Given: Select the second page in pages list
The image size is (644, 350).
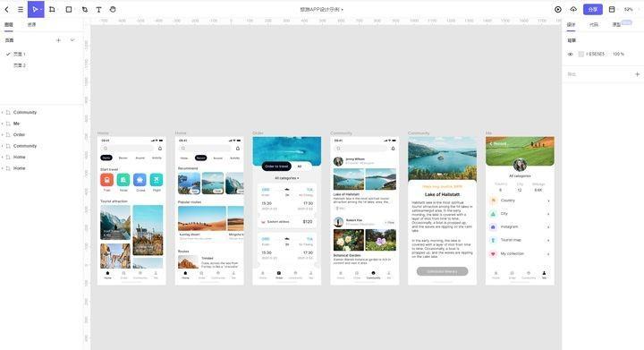Looking at the screenshot, I should pos(20,65).
